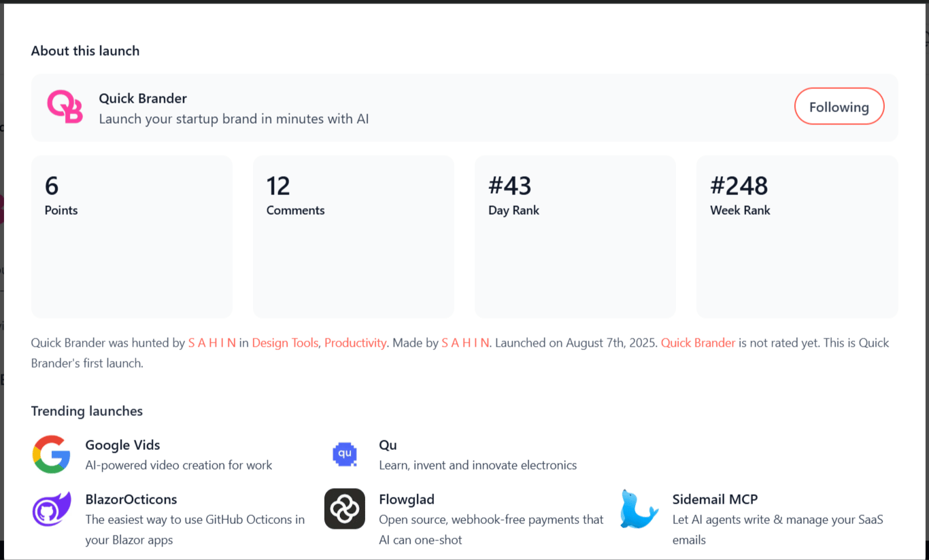The width and height of the screenshot is (929, 560).
Task: Open the Design Tools category link
Action: [285, 343]
